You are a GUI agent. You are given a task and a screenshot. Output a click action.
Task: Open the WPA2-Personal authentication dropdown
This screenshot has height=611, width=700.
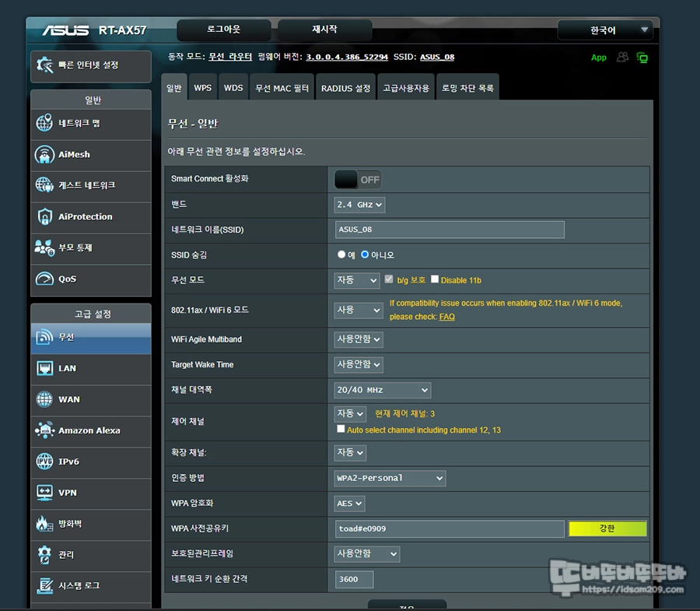tap(390, 478)
